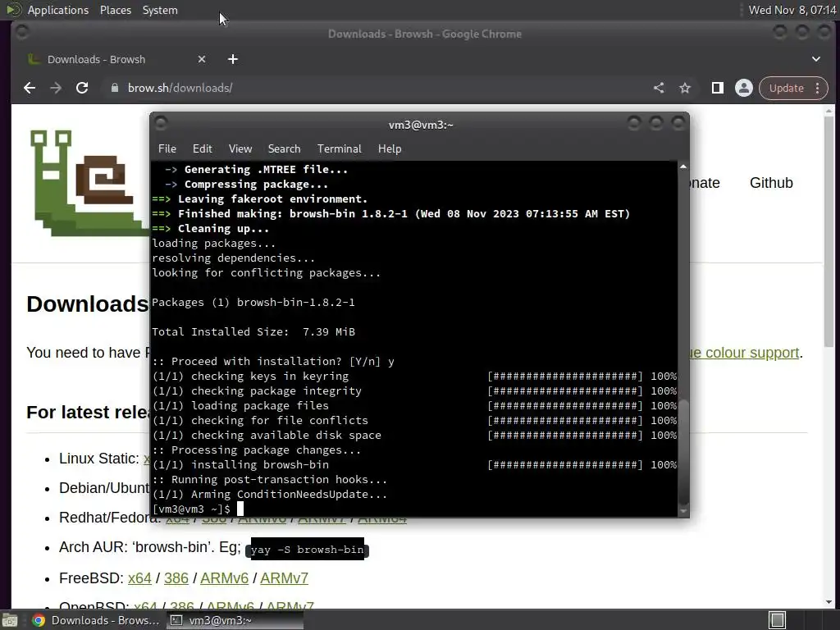Viewport: 840px width, 630px height.
Task: Select the Downloads - Browsh tab
Action: click(115, 59)
